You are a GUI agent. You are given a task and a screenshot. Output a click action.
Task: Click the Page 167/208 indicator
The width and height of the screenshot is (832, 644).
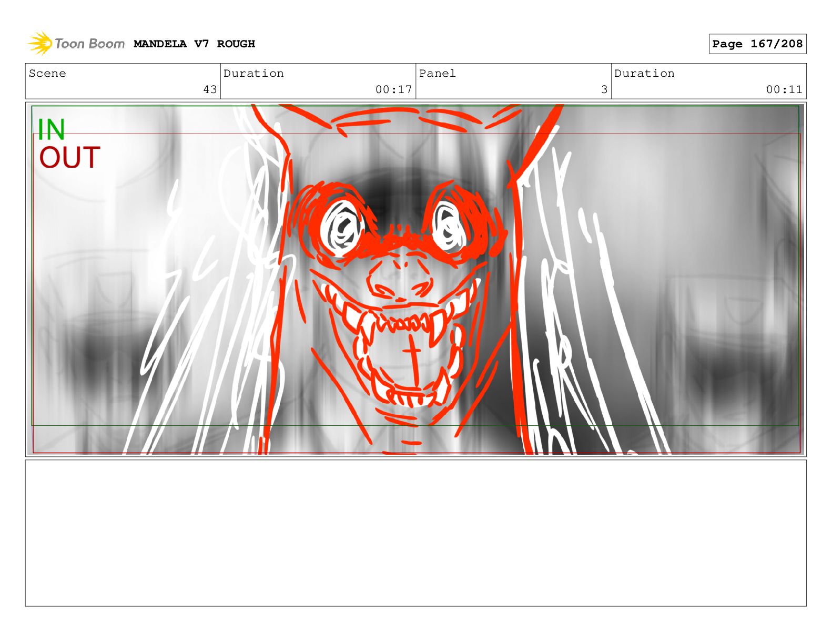(x=757, y=44)
